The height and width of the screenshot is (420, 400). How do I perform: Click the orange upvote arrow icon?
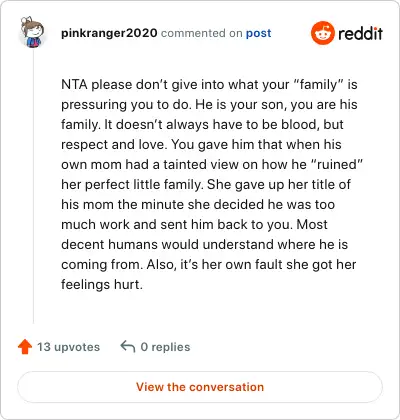[x=25, y=347]
